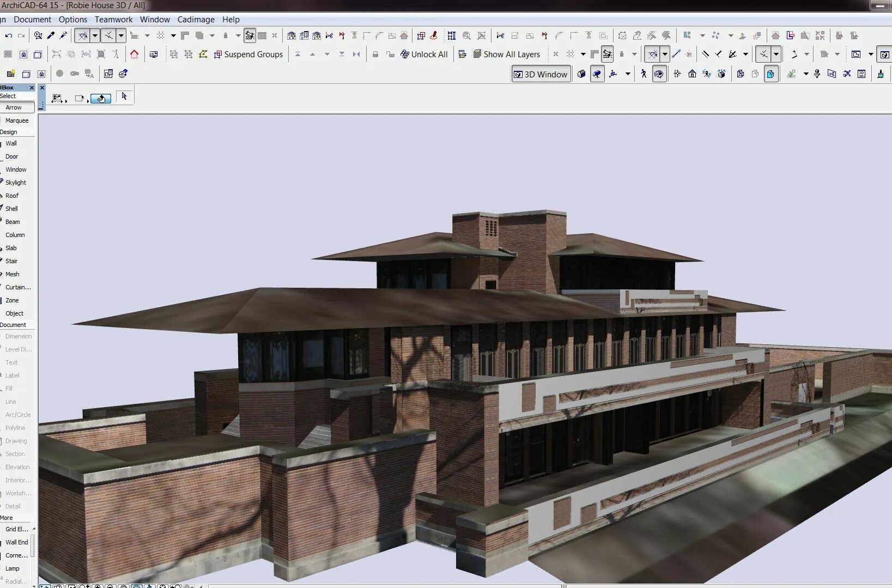The image size is (892, 588).
Task: Click the Show All Layers button
Action: (x=507, y=54)
